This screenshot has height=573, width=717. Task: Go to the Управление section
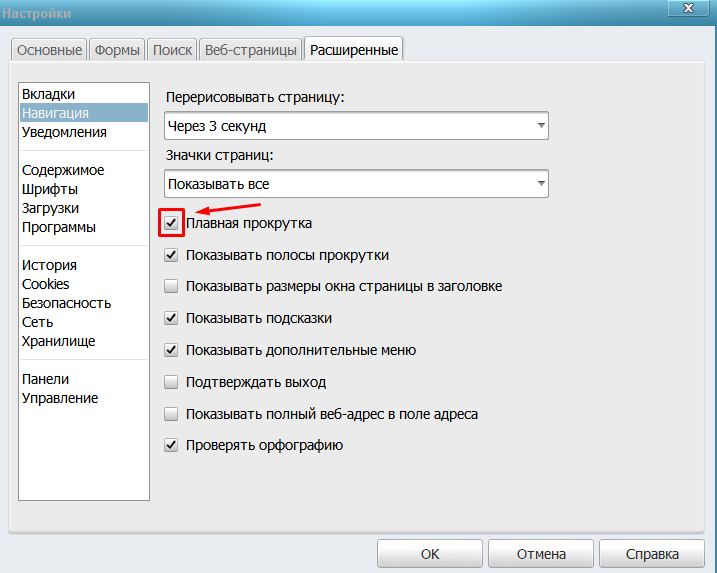[x=60, y=398]
